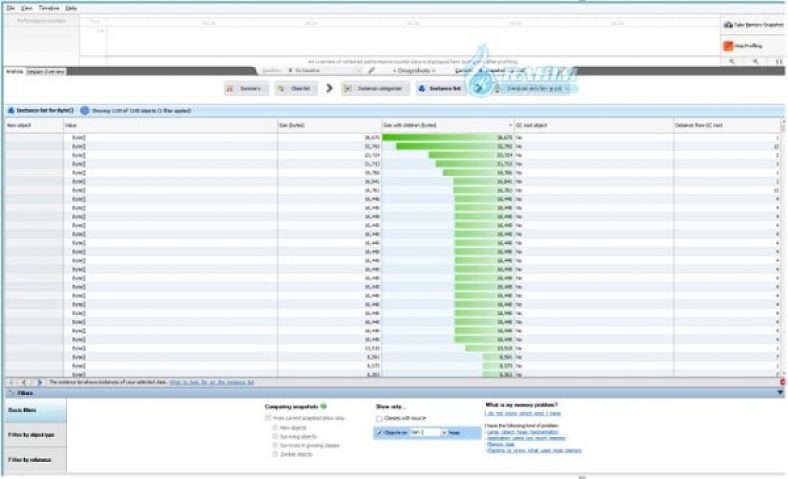Open the baseline snapshot dropdown
The width and height of the screenshot is (788, 479).
[x=324, y=71]
